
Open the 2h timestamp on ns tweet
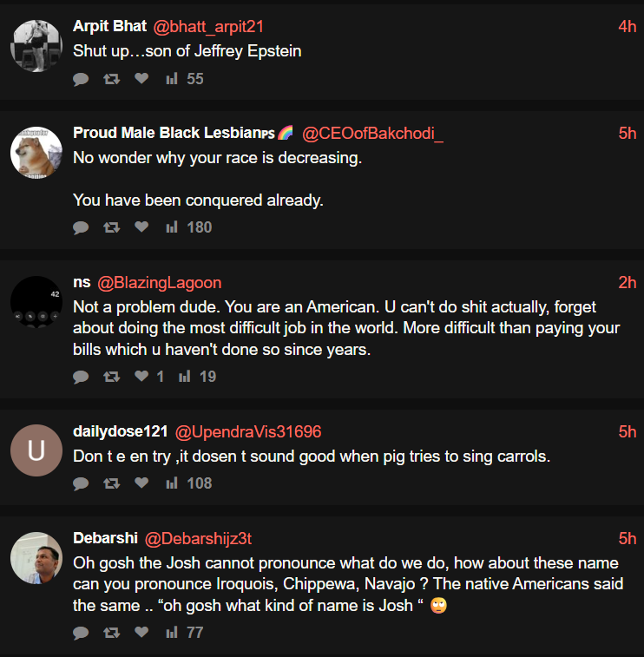(627, 283)
